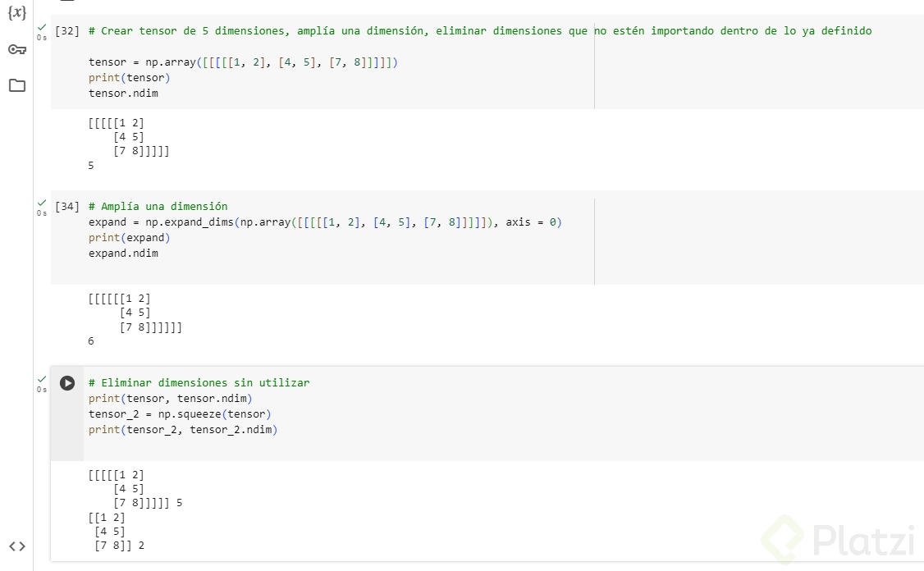This screenshot has height=571, width=924.
Task: Place cursor on 'tensor.ndim' line in cell 32
Action: (x=123, y=94)
